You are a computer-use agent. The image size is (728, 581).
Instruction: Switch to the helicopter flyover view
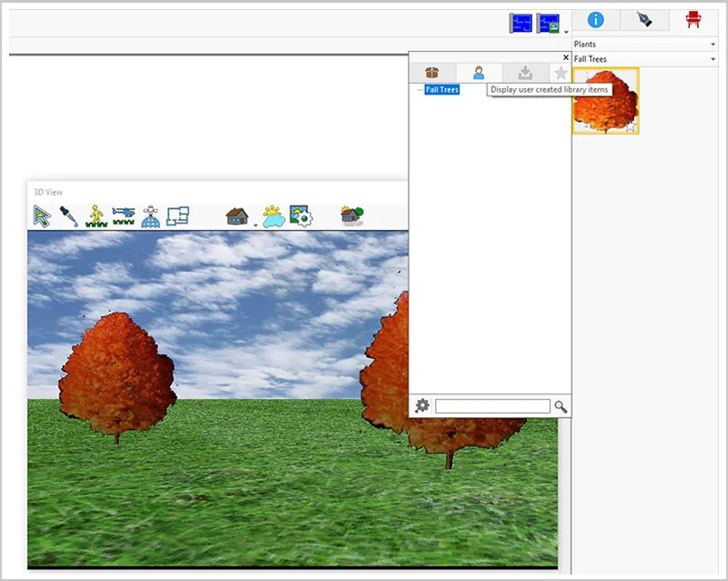pos(124,216)
